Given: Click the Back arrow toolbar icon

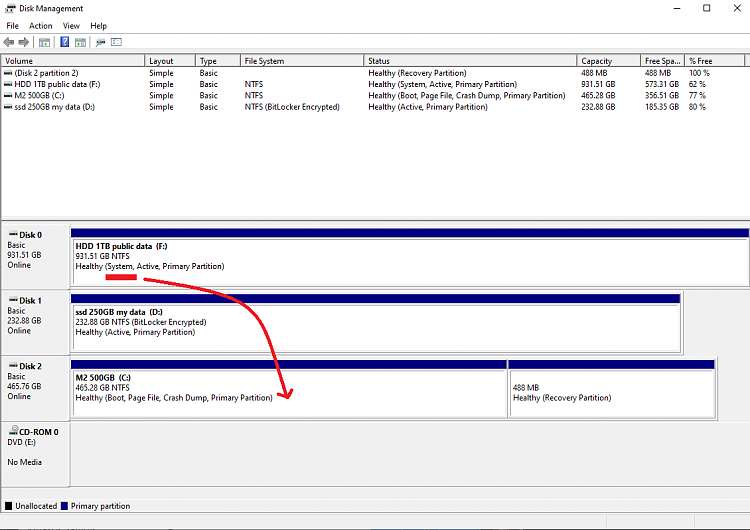Looking at the screenshot, I should [x=9, y=43].
